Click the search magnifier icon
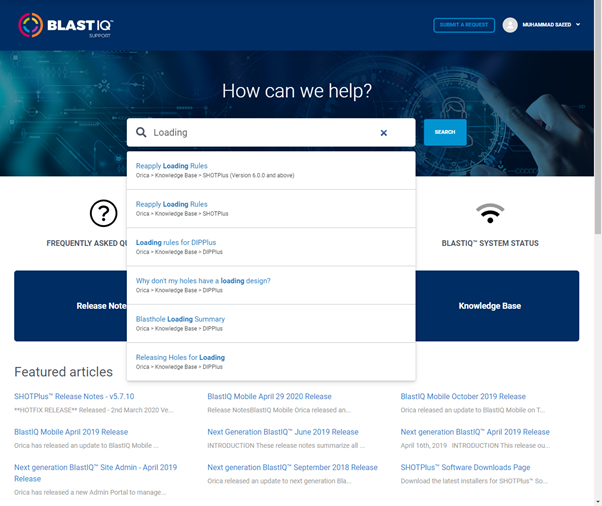This screenshot has width=602, height=506. [141, 132]
